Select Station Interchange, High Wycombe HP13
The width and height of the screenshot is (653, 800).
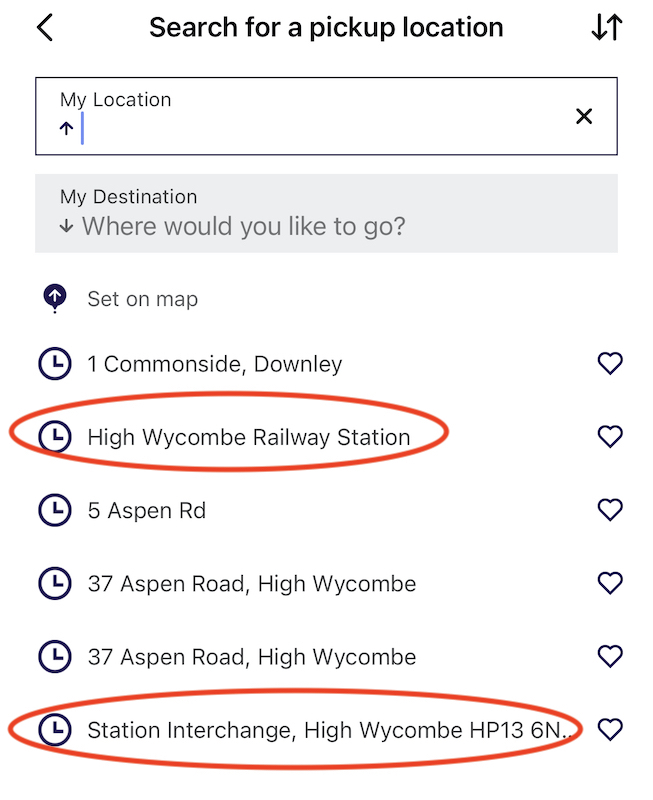(x=330, y=730)
